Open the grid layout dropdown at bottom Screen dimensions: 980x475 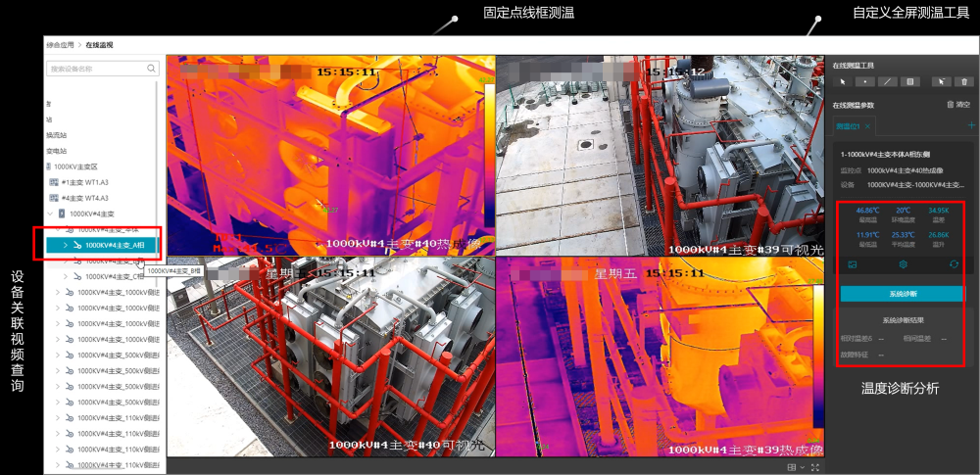[x=796, y=467]
